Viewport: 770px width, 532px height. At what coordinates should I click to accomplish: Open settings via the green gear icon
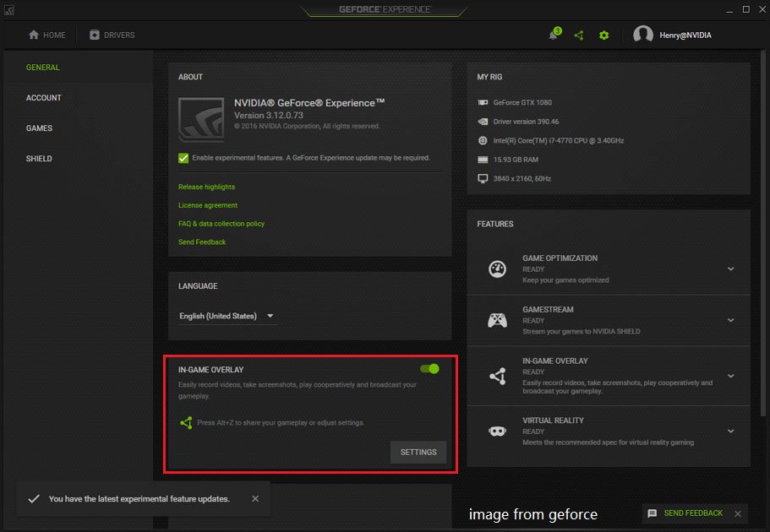point(603,35)
